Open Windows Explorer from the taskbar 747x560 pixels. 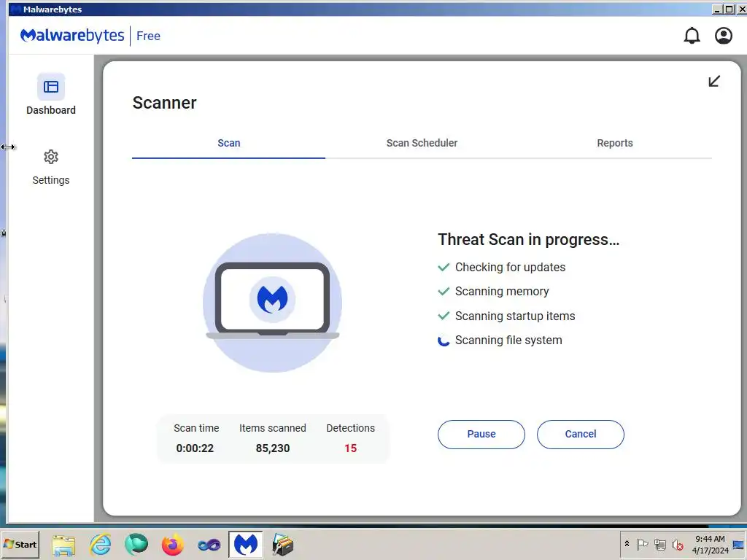64,545
